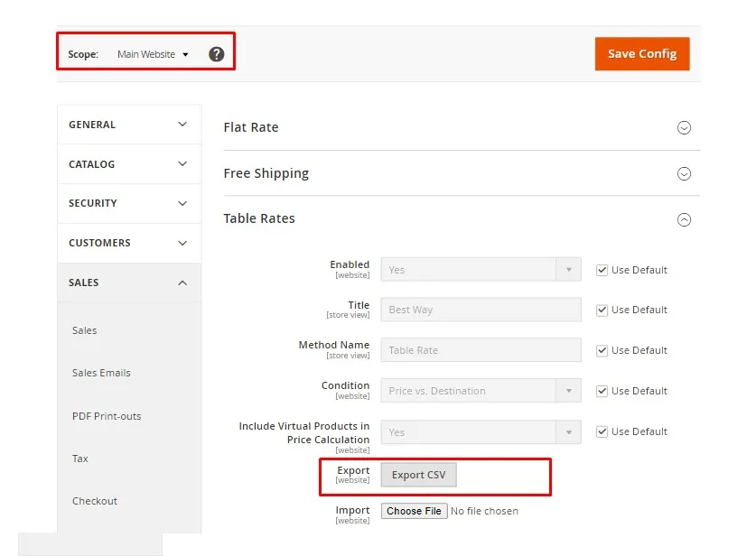Click Choose File to import a CSV
This screenshot has width=756, height=556.
[x=414, y=510]
